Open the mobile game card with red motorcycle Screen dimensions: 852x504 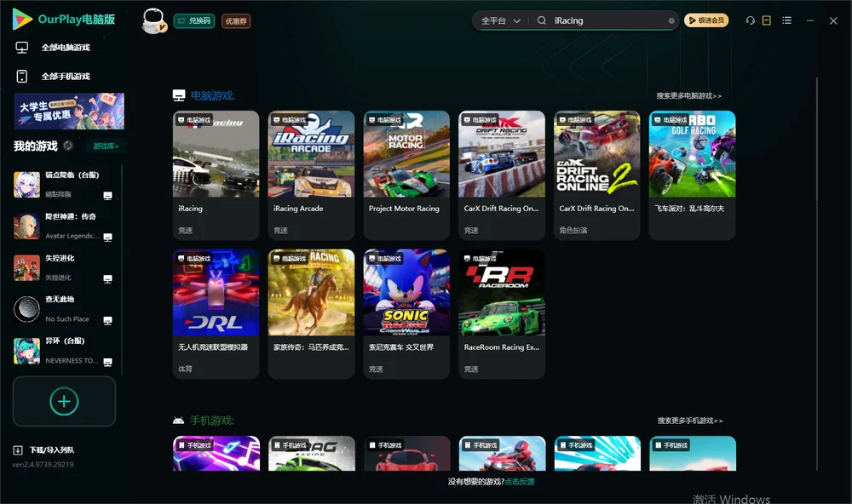coord(502,454)
